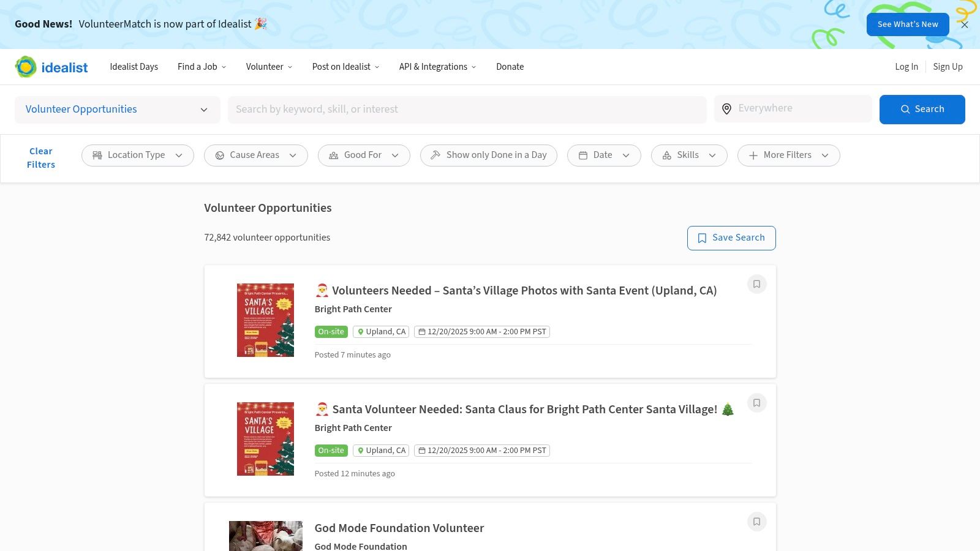Click the Santa's Village thumbnail on the Santa Volunteer Needed listing
This screenshot has width=980, height=551.
click(265, 439)
